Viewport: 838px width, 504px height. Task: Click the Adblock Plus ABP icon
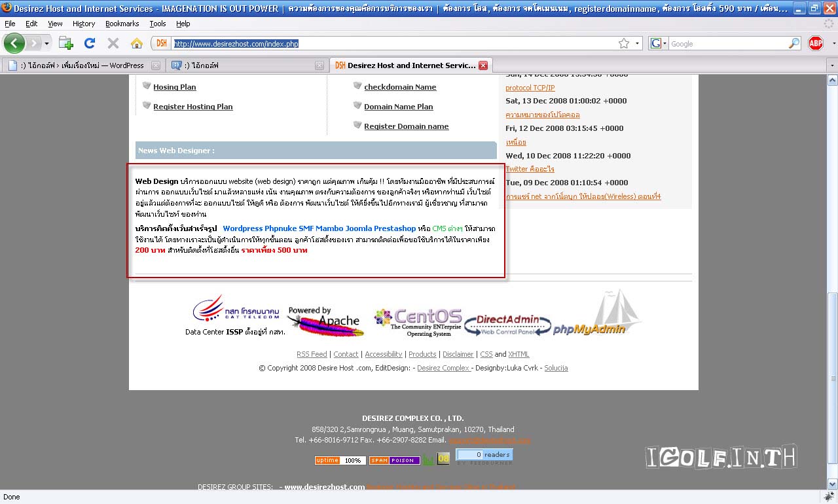tap(816, 43)
